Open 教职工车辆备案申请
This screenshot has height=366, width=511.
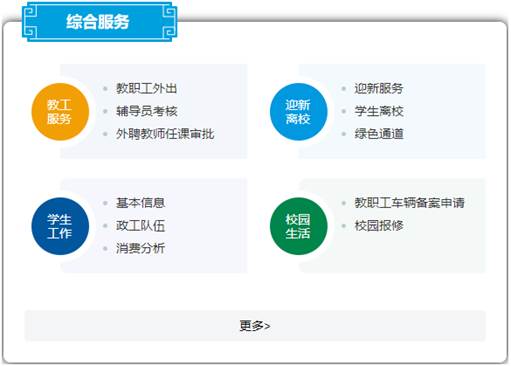(409, 203)
